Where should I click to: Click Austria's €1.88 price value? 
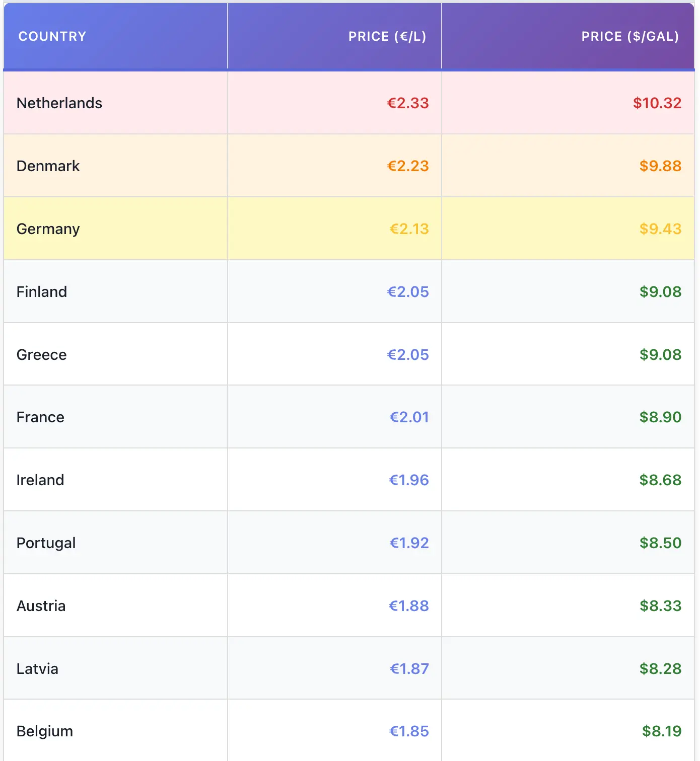point(408,606)
